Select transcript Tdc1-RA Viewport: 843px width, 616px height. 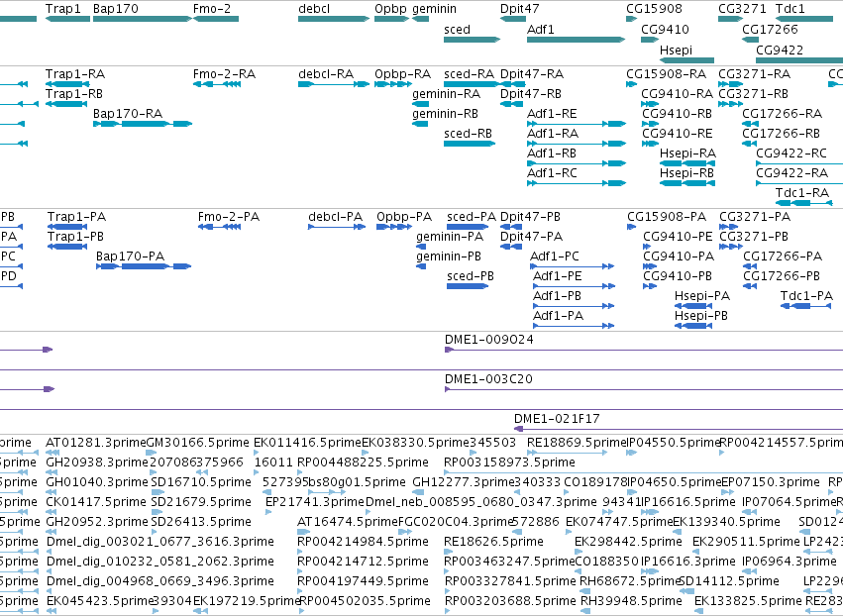[802, 193]
